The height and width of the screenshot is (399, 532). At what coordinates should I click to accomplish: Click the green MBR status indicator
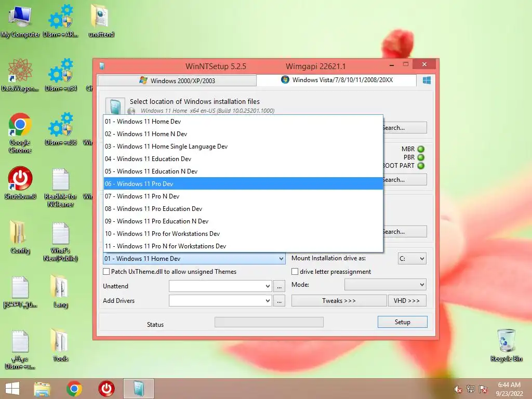(x=421, y=149)
